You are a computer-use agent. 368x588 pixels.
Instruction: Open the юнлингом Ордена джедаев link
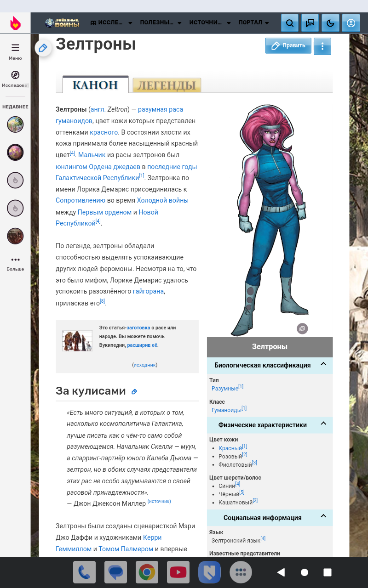98,166
